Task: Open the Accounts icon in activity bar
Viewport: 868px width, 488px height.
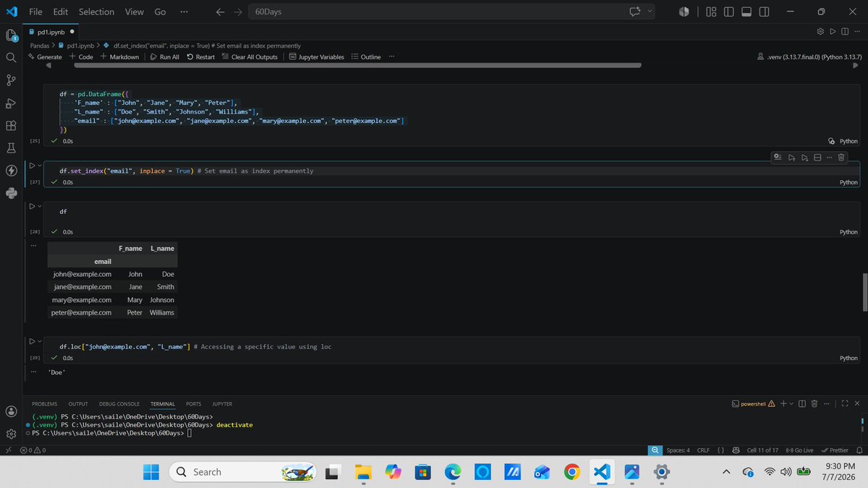Action: click(11, 411)
